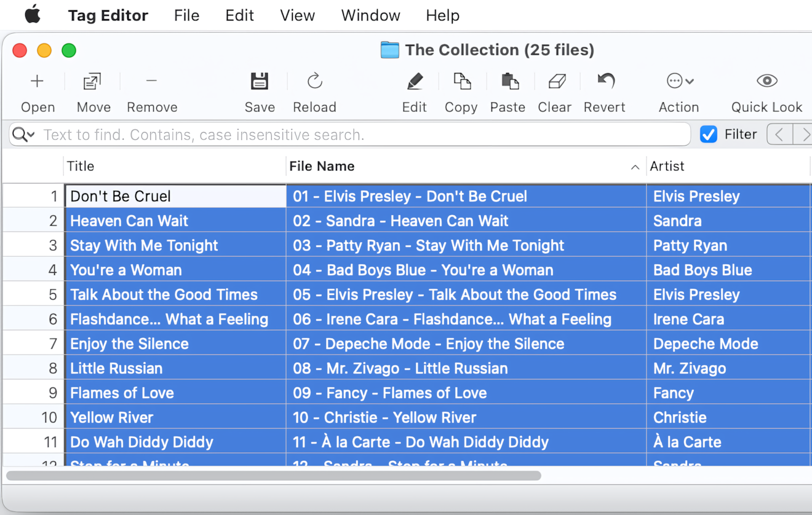Click the File Name sort direction arrow

(635, 167)
